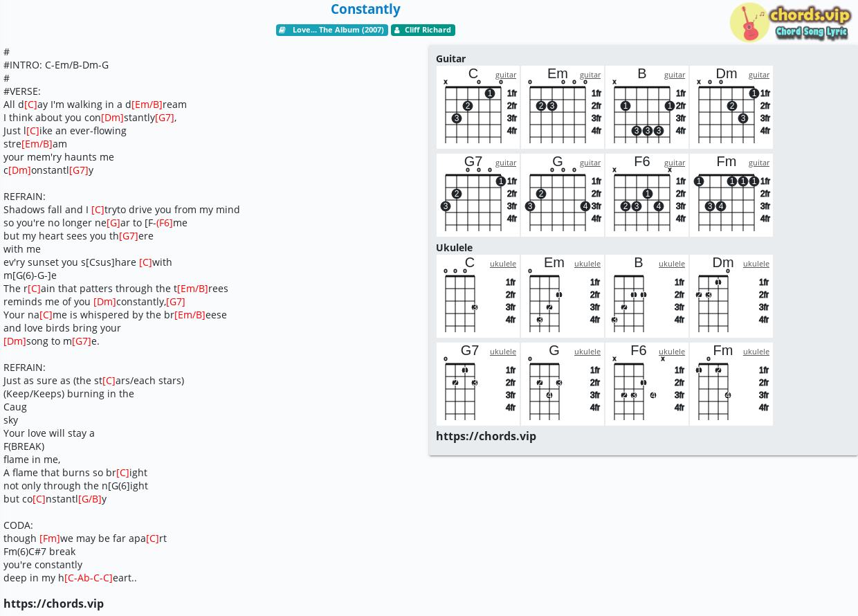Click the ukulele B chord diagram

pos(647,296)
